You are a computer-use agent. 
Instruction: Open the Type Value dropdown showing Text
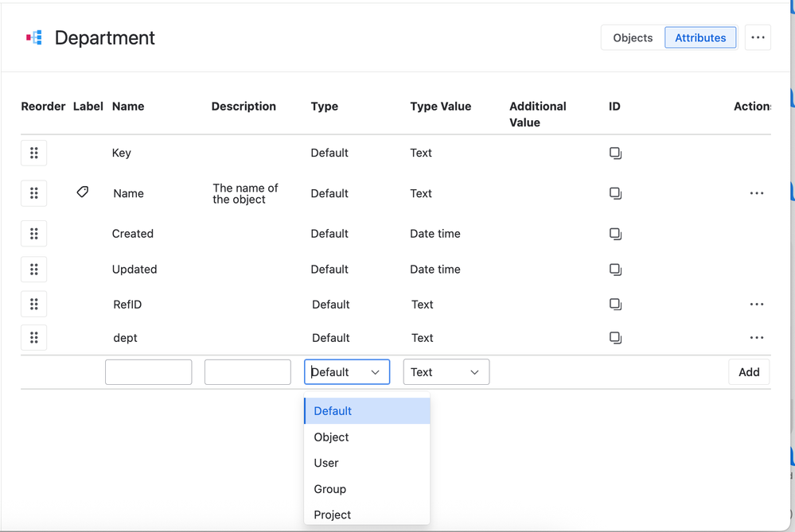coord(446,372)
